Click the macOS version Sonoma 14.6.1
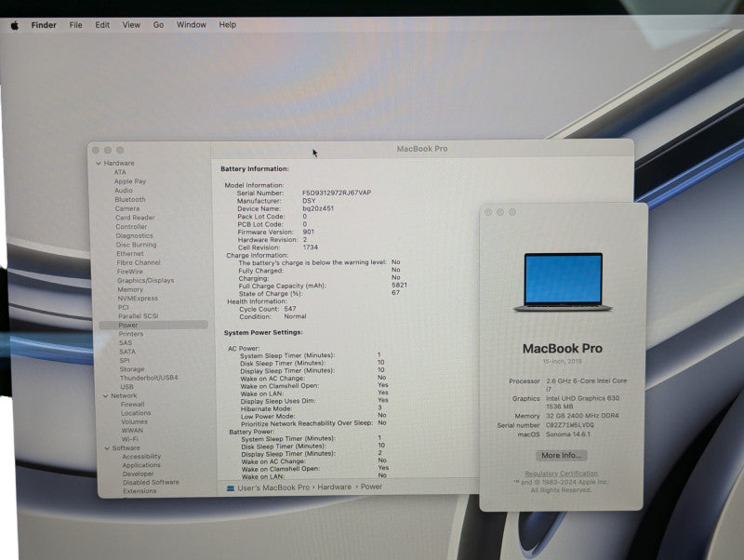The width and height of the screenshot is (744, 560). tap(568, 434)
